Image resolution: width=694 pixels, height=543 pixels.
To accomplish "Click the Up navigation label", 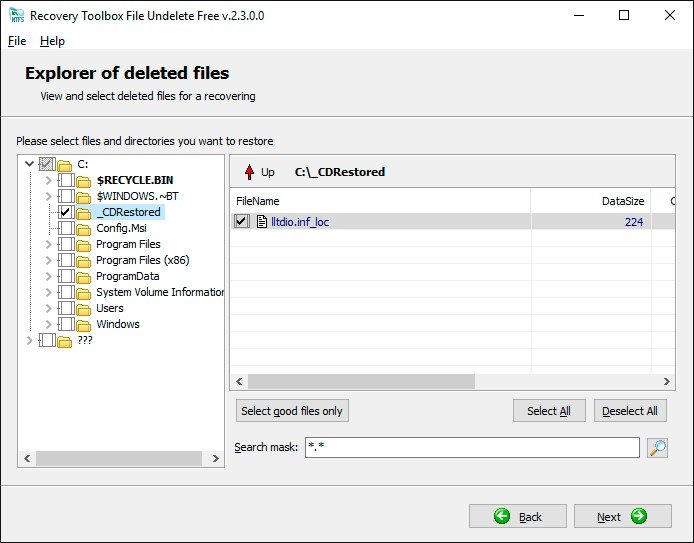I will pos(268,172).
